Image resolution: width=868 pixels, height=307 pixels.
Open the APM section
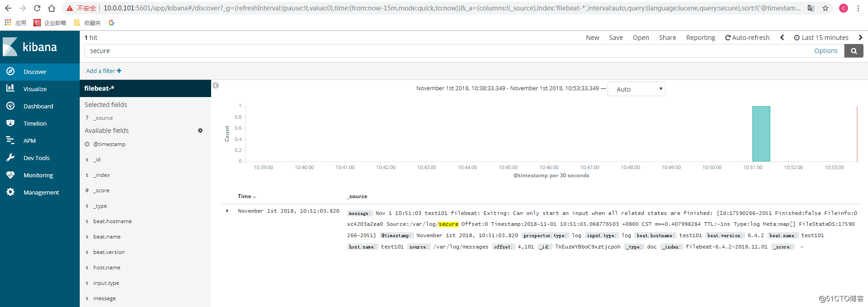(40, 141)
